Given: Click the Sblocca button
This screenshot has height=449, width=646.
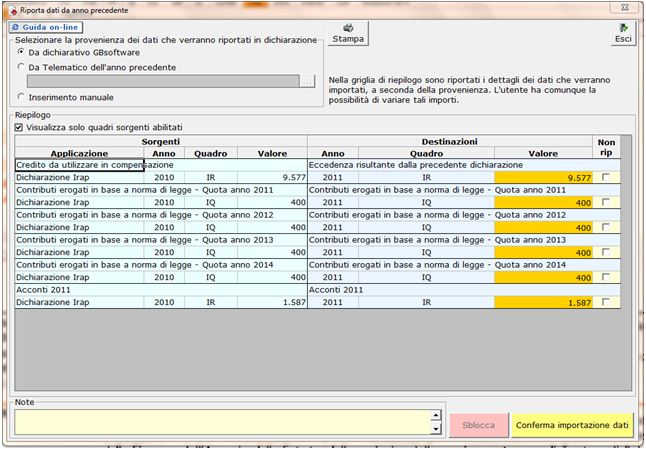Looking at the screenshot, I should (479, 425).
